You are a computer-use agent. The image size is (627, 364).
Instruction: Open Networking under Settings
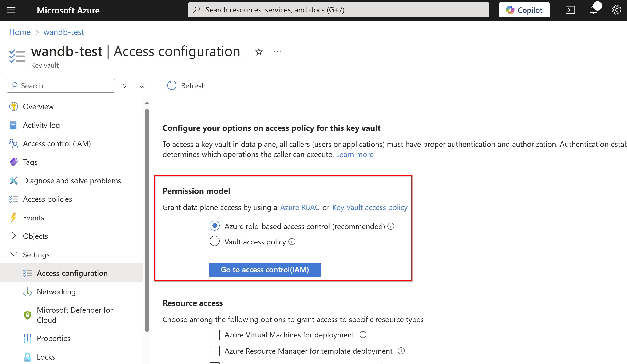coord(56,291)
